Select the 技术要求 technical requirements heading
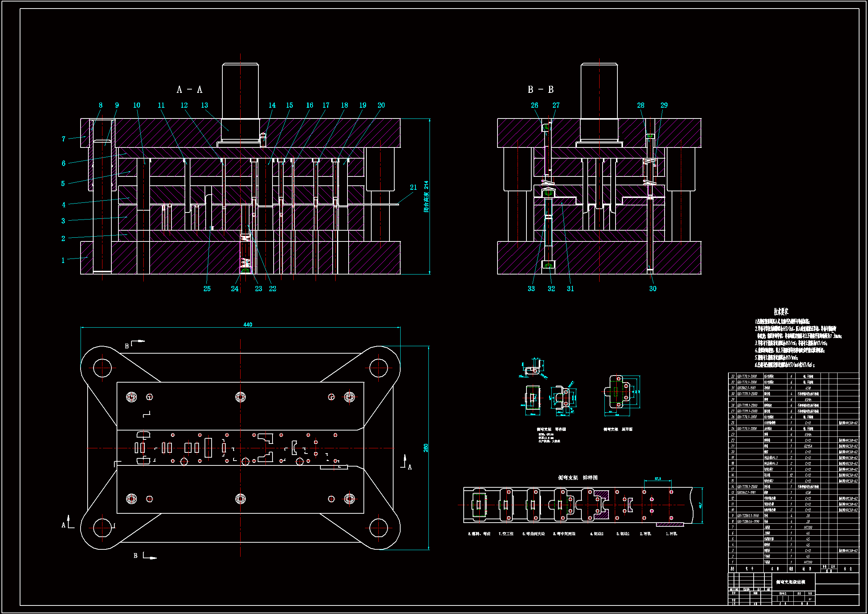Image resolution: width=868 pixels, height=614 pixels. pyautogui.click(x=781, y=312)
